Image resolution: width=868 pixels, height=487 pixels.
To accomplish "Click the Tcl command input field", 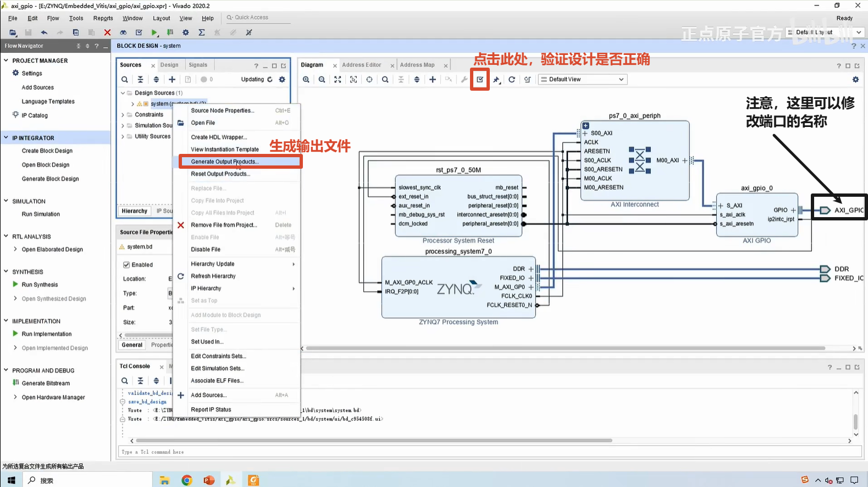I will point(490,452).
